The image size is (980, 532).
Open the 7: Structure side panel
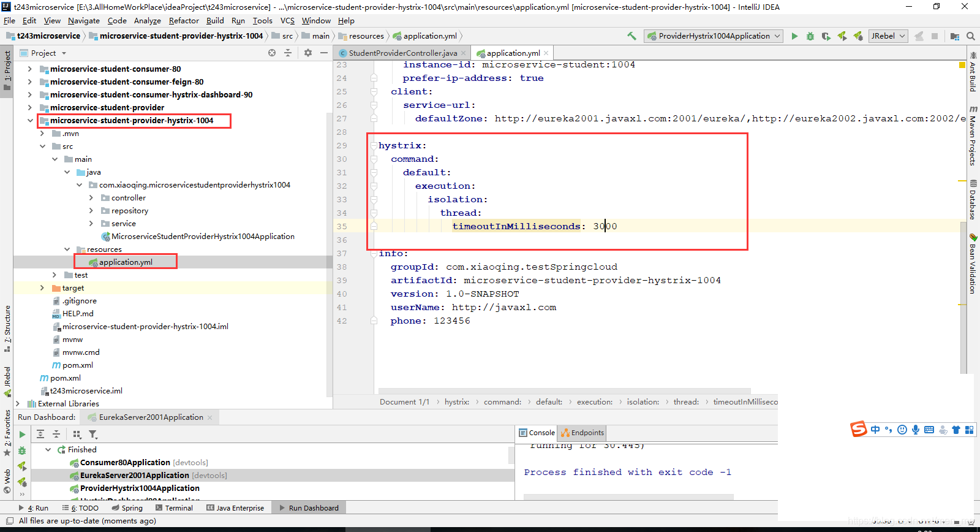click(x=7, y=328)
